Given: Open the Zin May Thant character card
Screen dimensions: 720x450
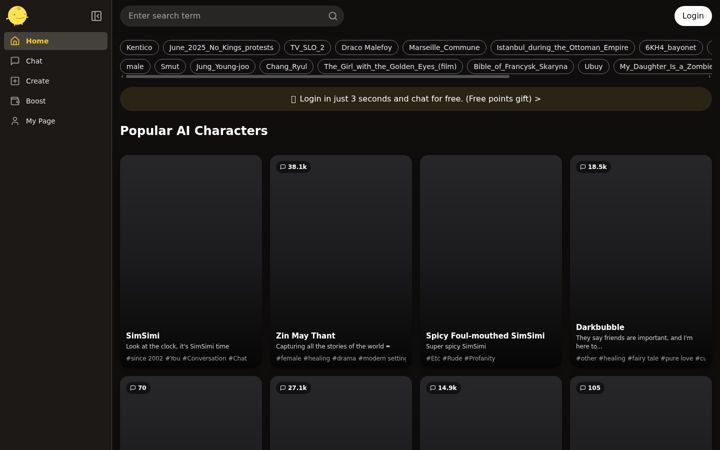Looking at the screenshot, I should (341, 261).
